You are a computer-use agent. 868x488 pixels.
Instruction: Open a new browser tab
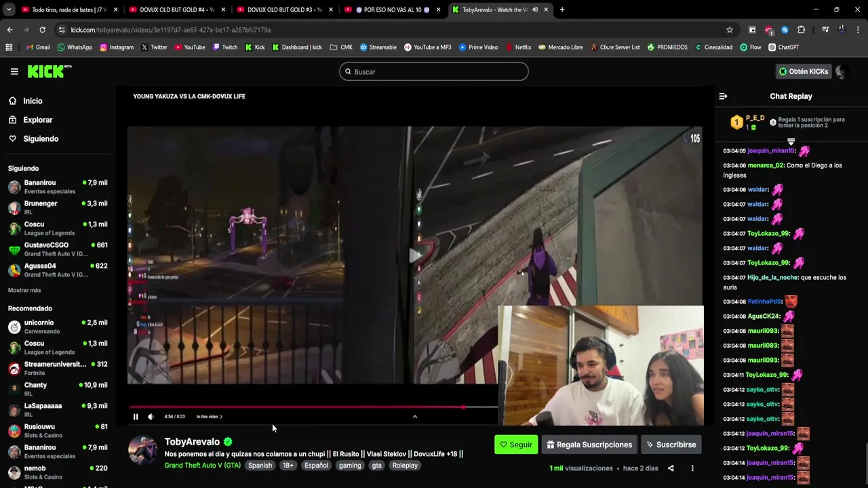562,9
